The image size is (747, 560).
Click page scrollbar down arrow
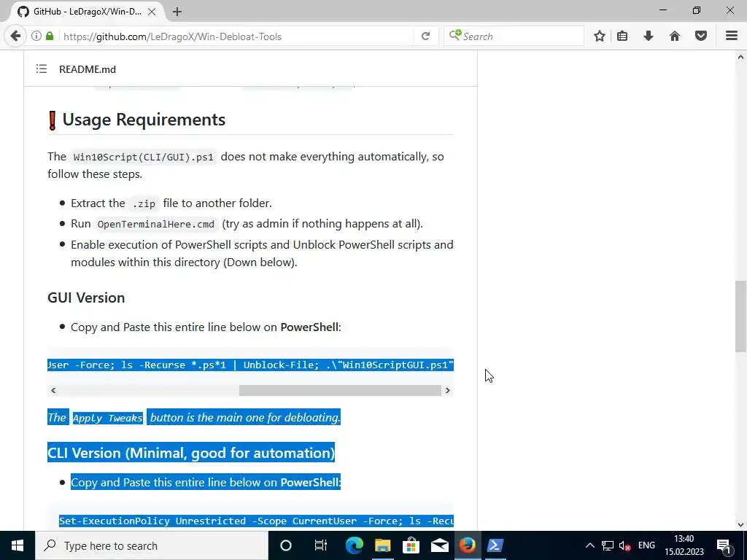coord(741,525)
